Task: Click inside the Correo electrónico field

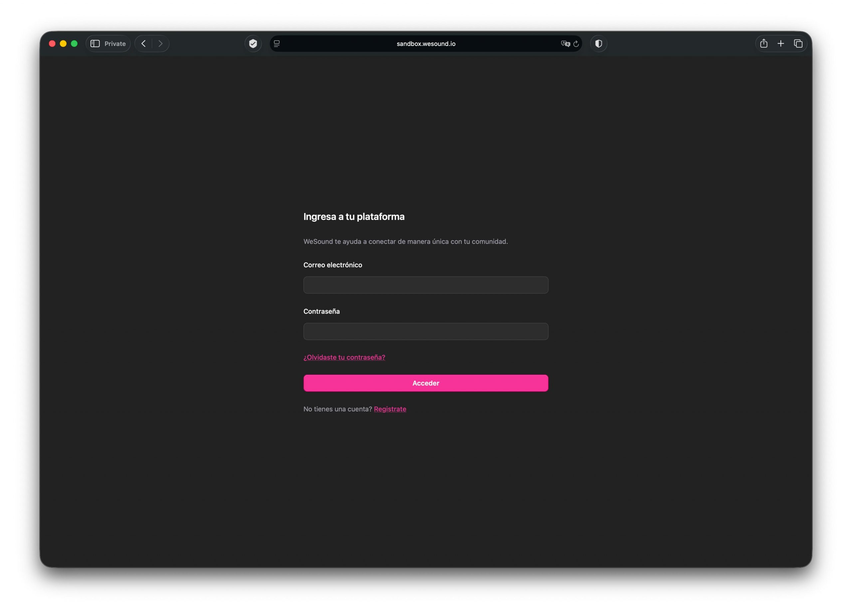Action: coord(425,285)
